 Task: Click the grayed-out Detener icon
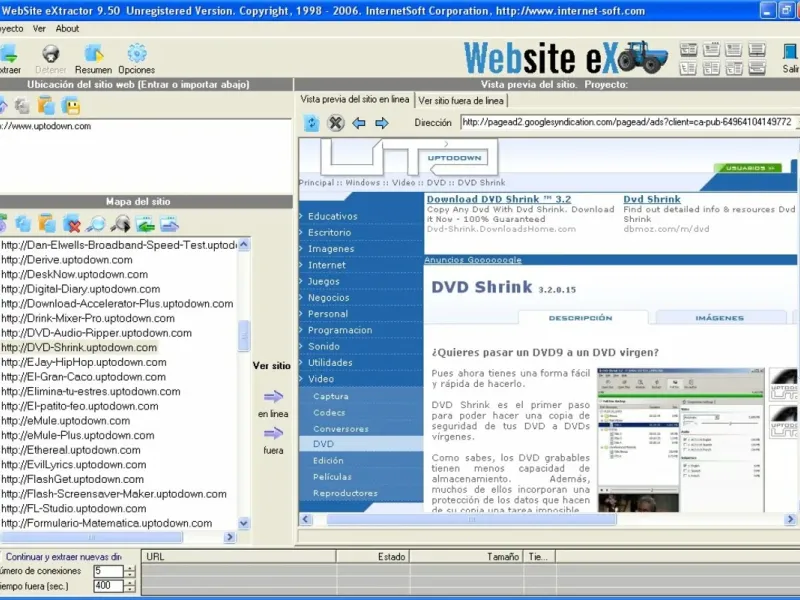click(x=51, y=54)
